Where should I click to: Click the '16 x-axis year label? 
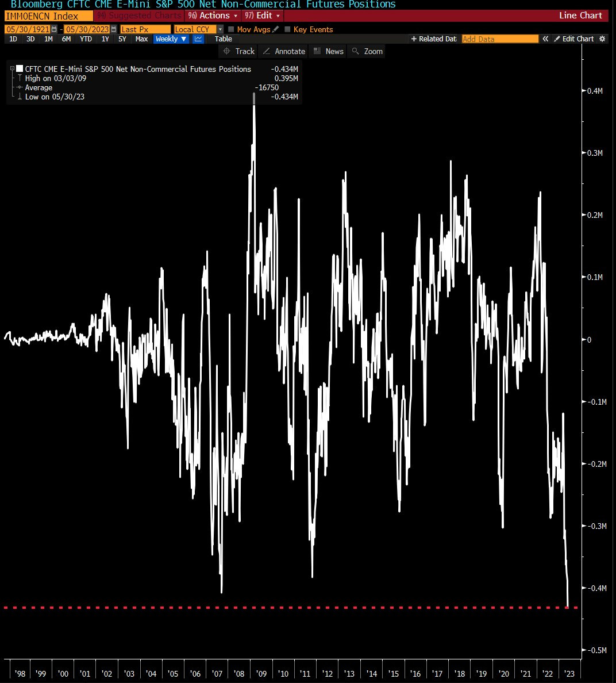point(415,673)
